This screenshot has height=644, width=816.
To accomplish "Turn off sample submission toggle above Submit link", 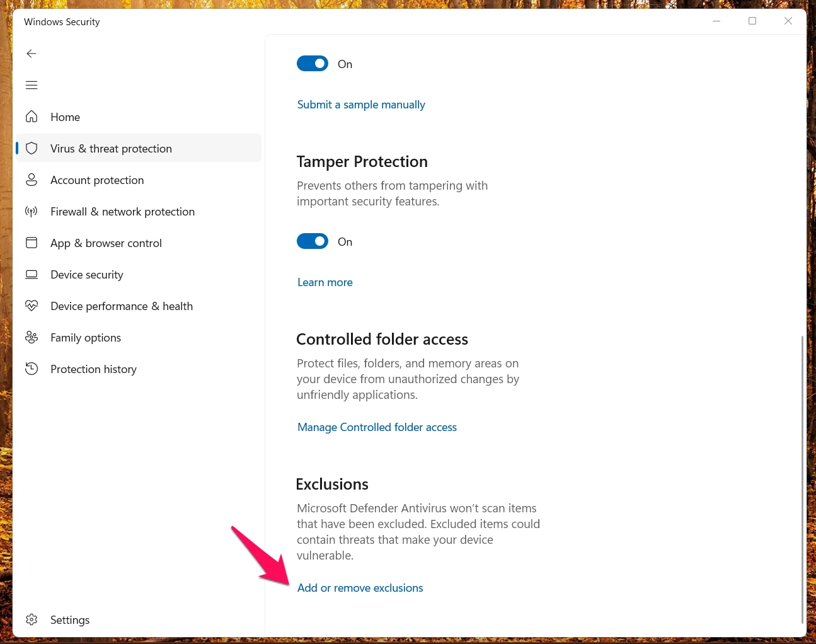I will [313, 64].
